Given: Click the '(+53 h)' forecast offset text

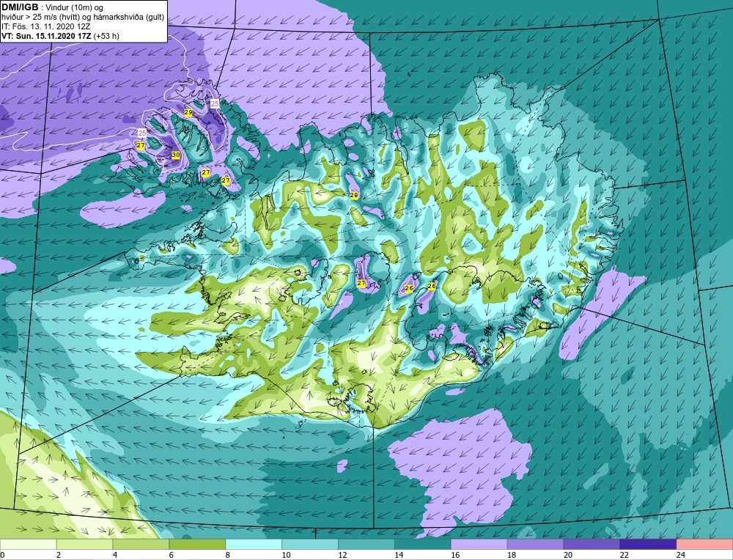Looking at the screenshot, I should point(106,36).
